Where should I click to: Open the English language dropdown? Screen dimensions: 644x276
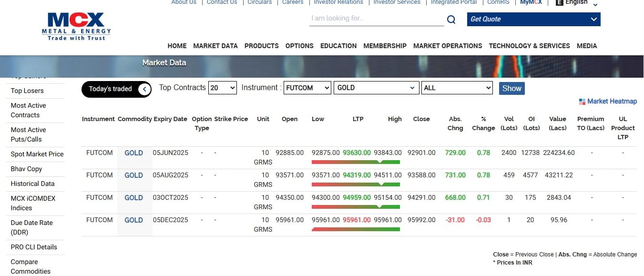pos(577,2)
